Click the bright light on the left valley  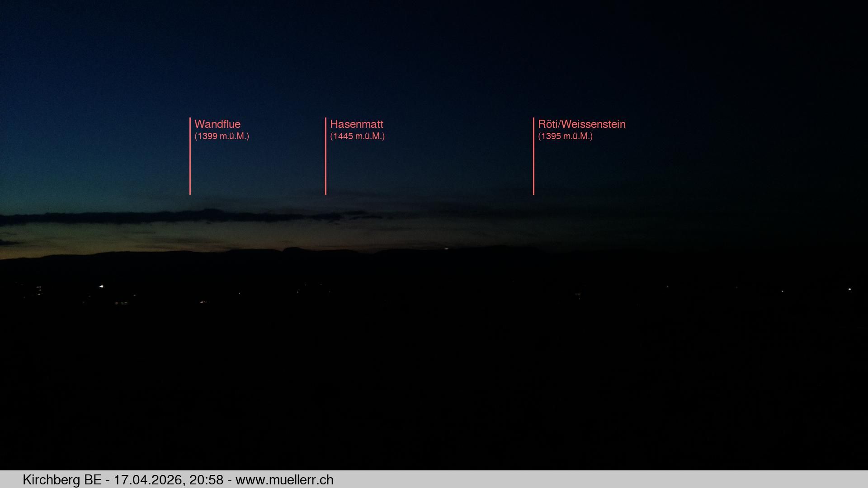(101, 286)
